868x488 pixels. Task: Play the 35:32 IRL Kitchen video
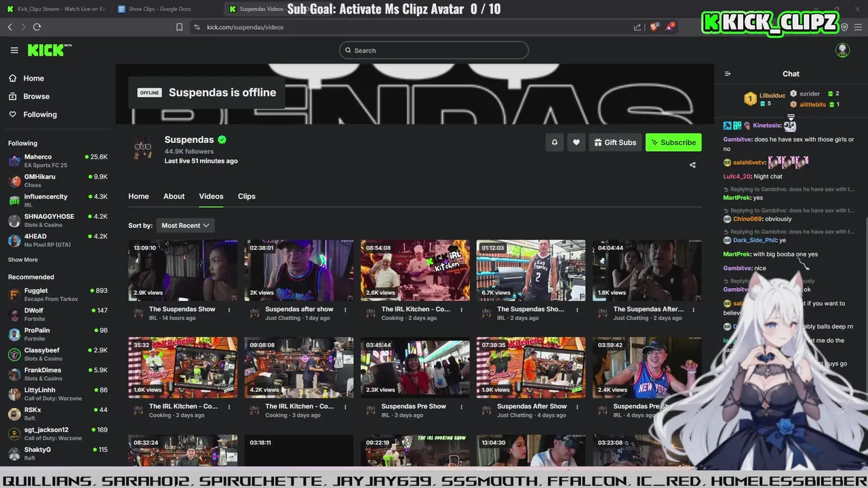pos(183,367)
